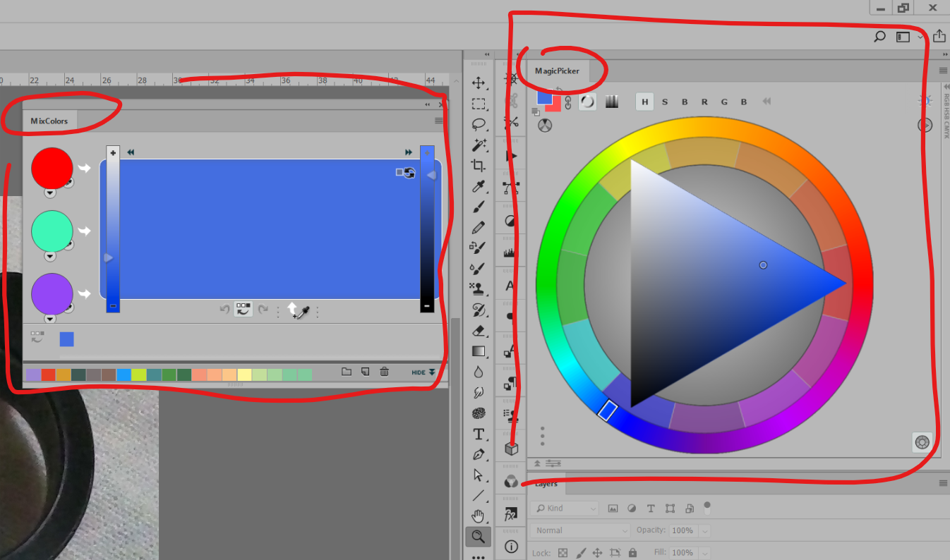Select the Rectangular Marquee tool
950x560 pixels.
coord(479,104)
